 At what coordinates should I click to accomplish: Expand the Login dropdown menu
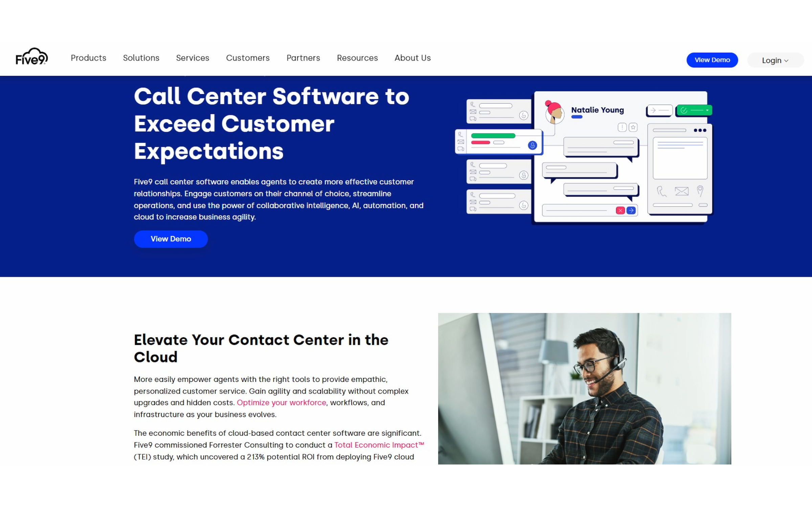coord(775,59)
